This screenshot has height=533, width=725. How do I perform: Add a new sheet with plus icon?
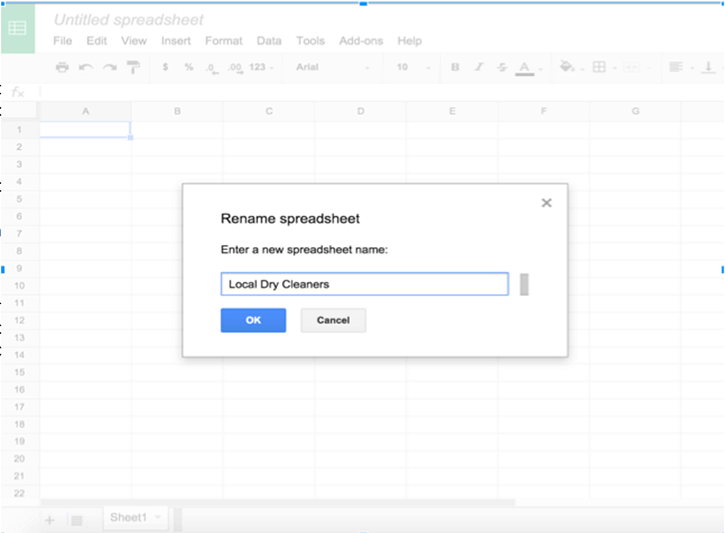pyautogui.click(x=49, y=520)
